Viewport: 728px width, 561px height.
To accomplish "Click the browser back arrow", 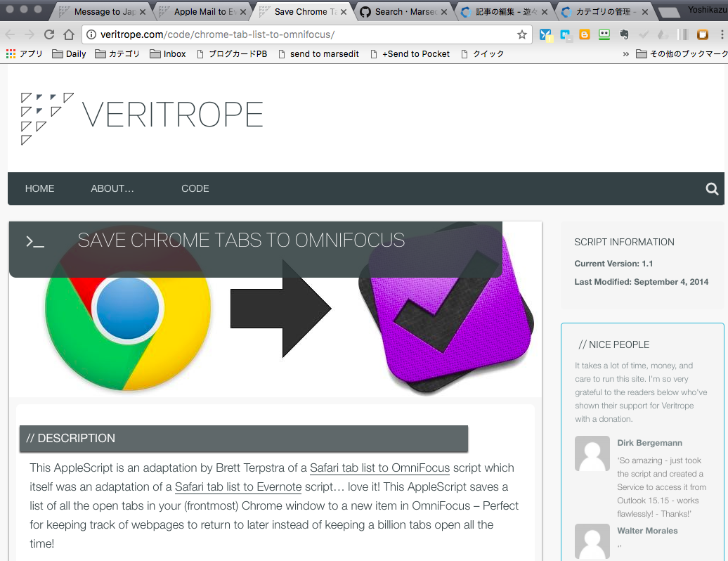I will 11,34.
